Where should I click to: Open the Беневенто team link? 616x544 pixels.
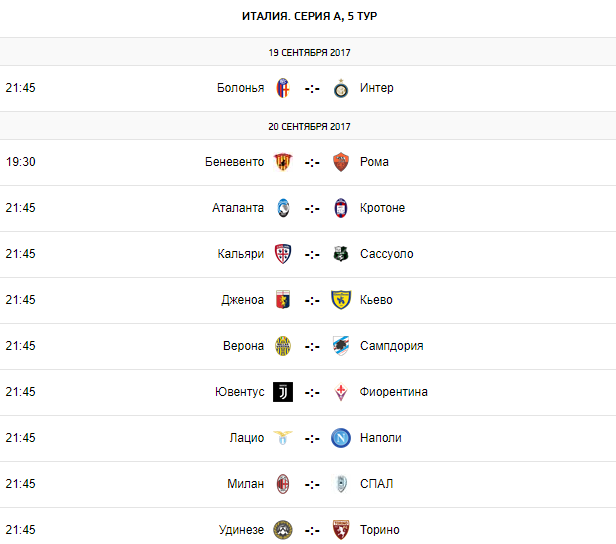(x=234, y=162)
